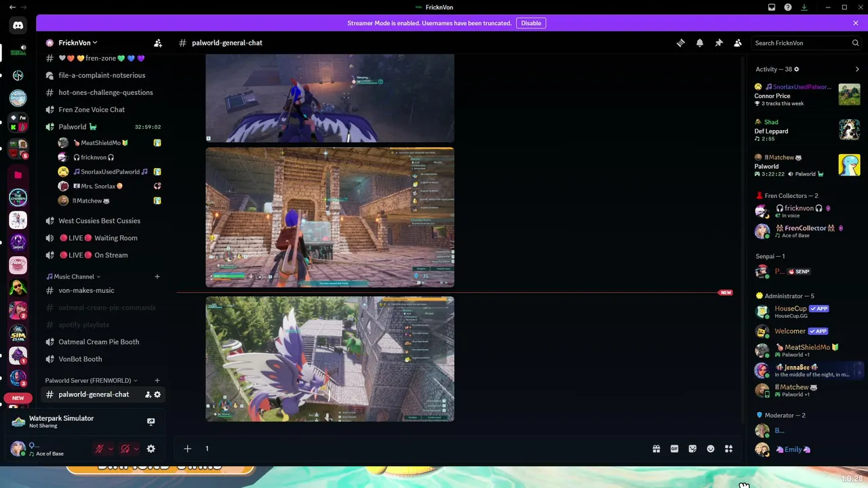The width and height of the screenshot is (868, 488).
Task: Open the Connor Price activity card
Action: coord(807,95)
